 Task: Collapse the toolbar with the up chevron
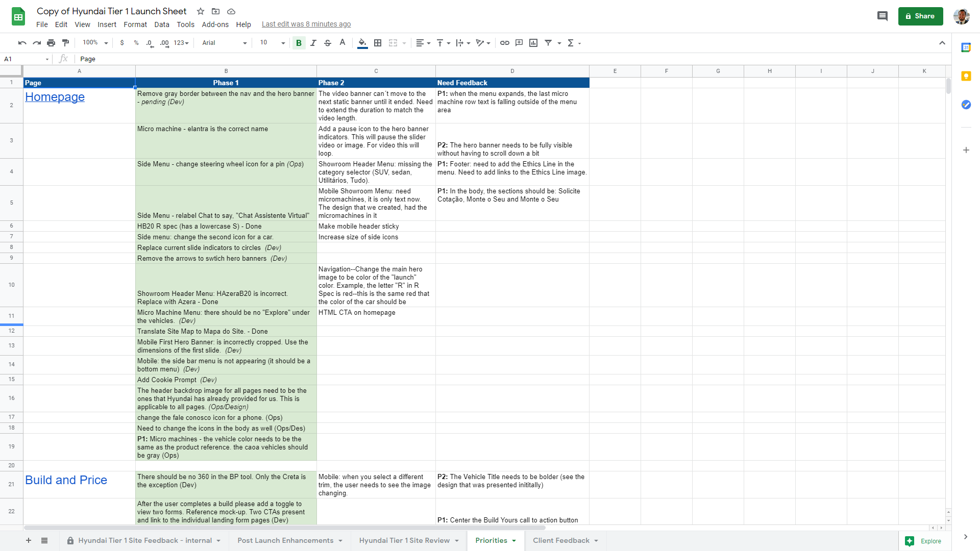(942, 43)
